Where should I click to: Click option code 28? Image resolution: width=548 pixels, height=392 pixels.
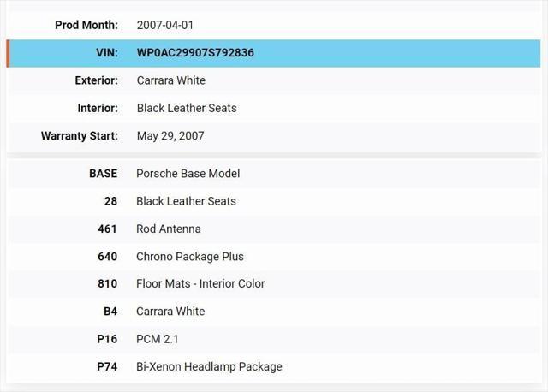[110, 201]
